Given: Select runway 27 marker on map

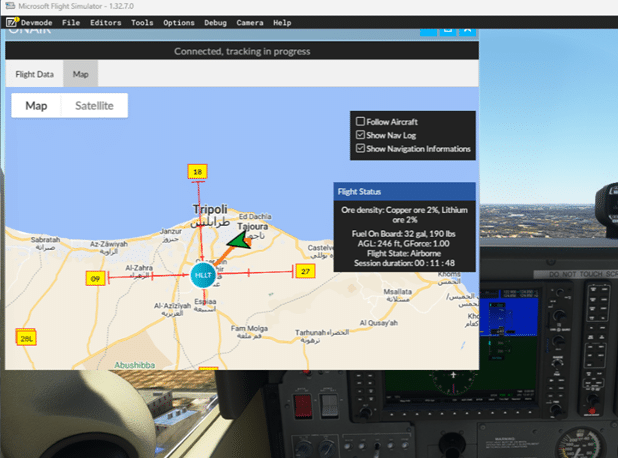Looking at the screenshot, I should coord(305,271).
